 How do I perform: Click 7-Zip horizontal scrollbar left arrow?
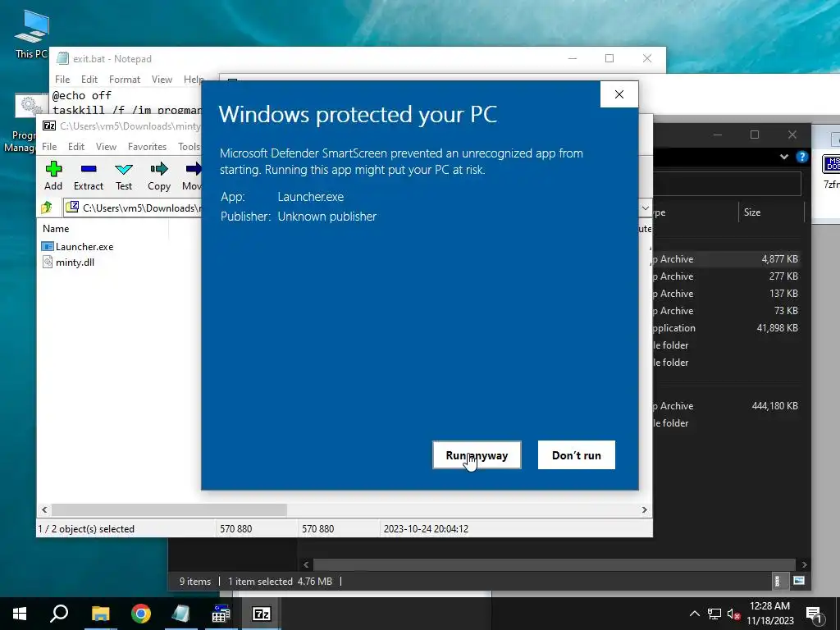(44, 509)
